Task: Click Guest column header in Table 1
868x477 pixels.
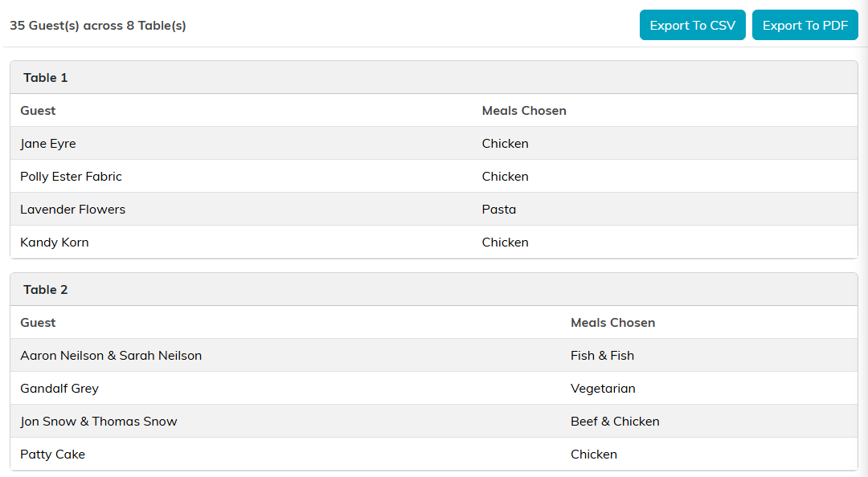Action: [x=38, y=111]
